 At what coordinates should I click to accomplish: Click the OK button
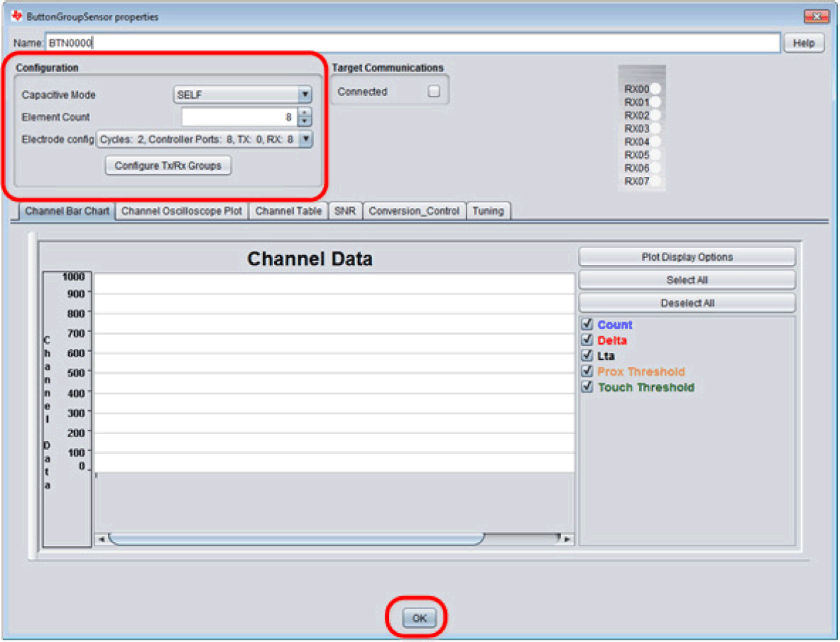point(419,618)
